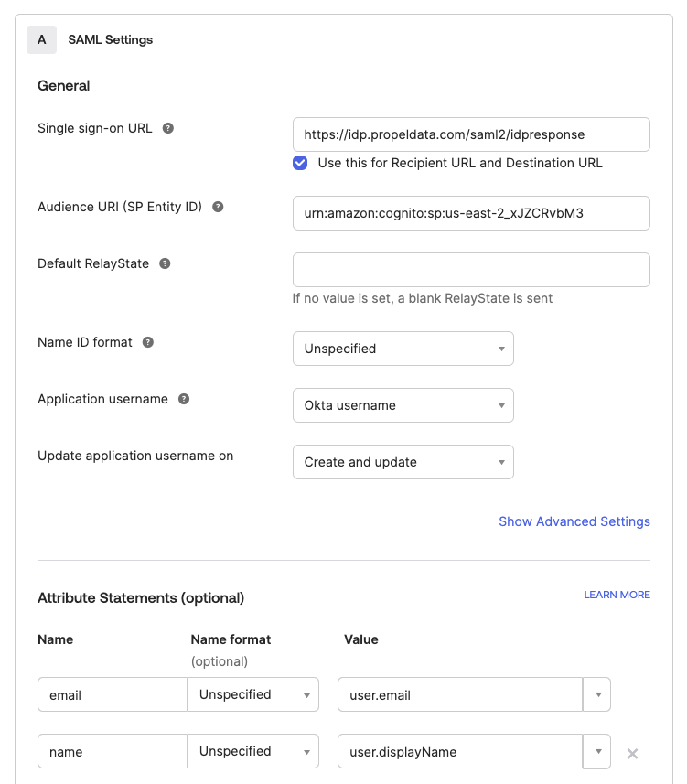Open expression options for user.email value

coord(596,694)
